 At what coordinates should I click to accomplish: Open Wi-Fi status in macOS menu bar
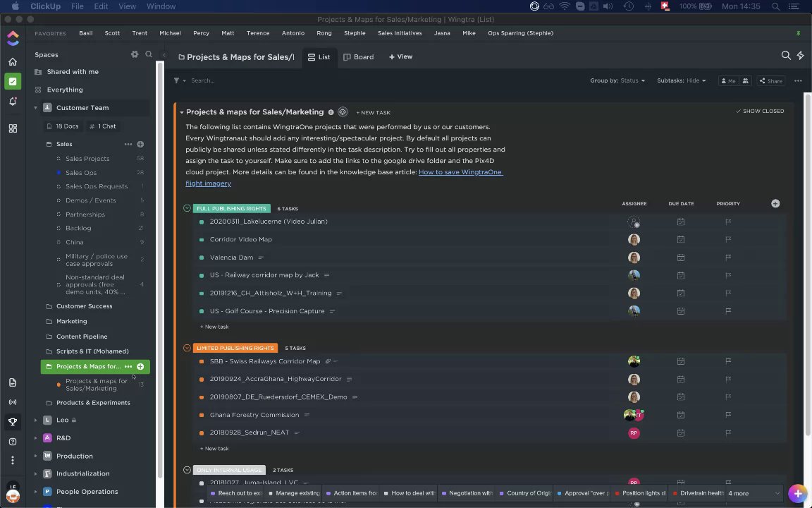point(565,6)
